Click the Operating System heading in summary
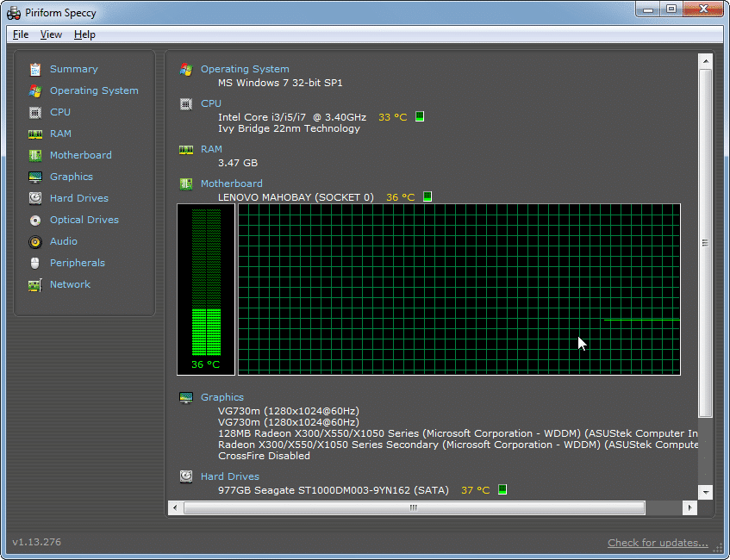Screen dimensions: 730x560 point(245,69)
